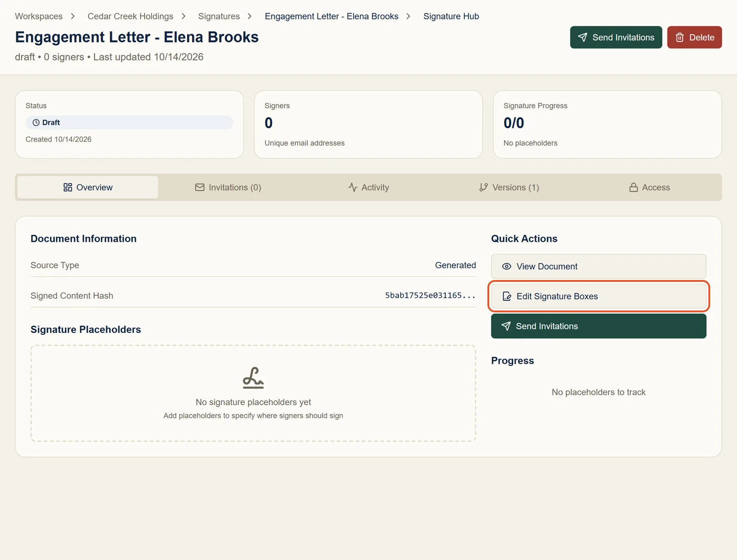Click the branch icon on Versions tab
This screenshot has width=737, height=560.
483,187
